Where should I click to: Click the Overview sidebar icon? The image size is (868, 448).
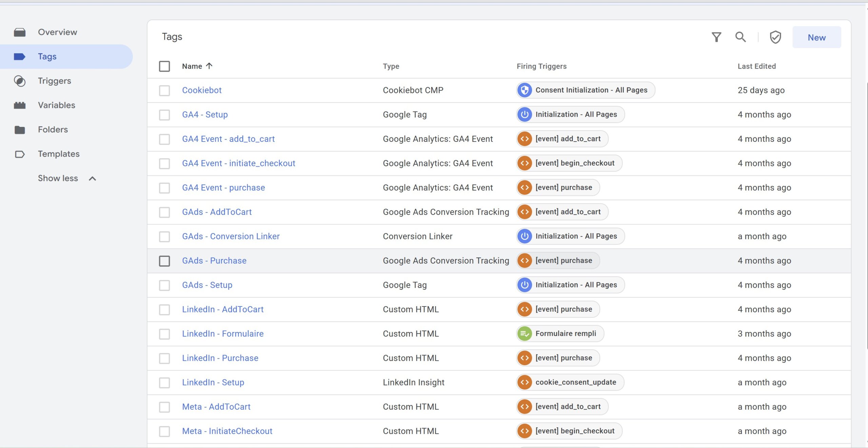point(20,32)
